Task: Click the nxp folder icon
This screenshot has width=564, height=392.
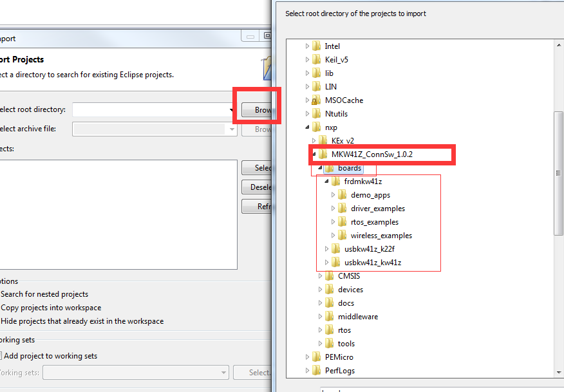Action: pos(317,127)
